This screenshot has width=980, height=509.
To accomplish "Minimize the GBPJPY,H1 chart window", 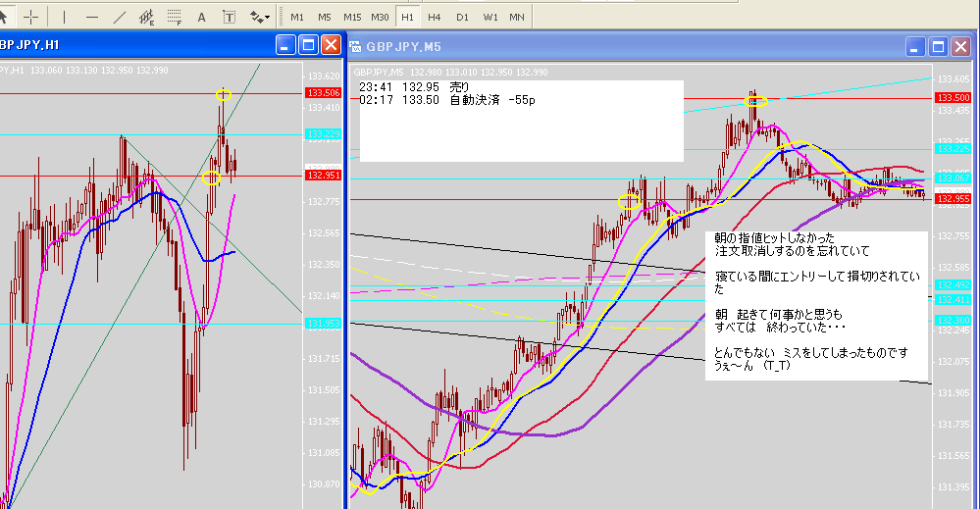I will 285,45.
